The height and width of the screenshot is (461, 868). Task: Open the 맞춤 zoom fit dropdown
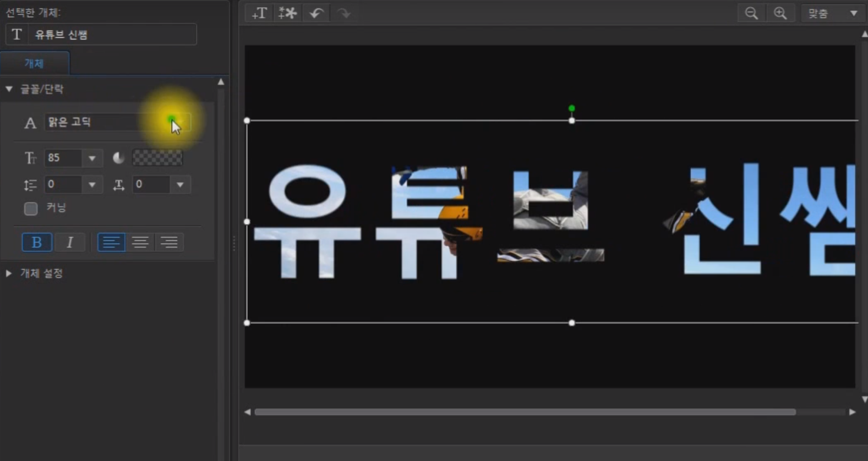point(832,13)
